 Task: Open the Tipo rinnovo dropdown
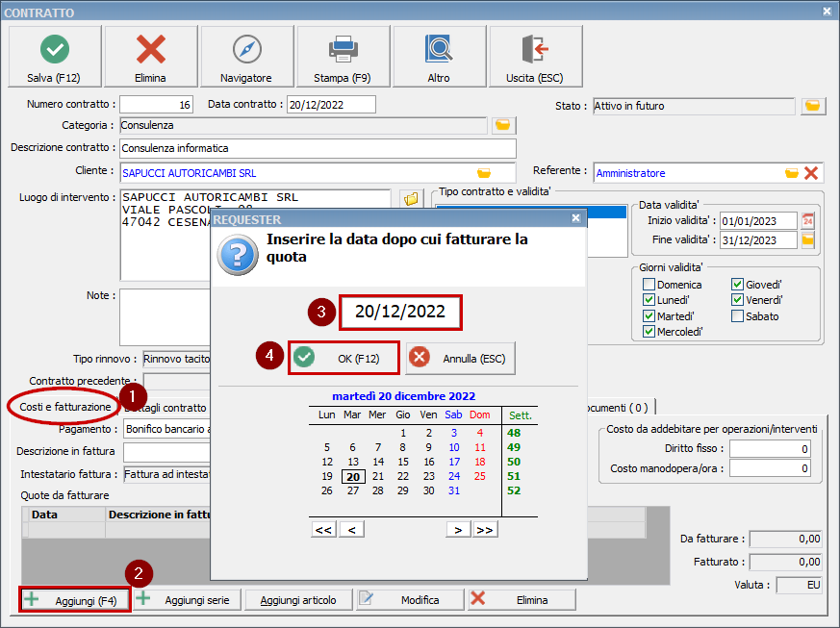pyautogui.click(x=176, y=359)
